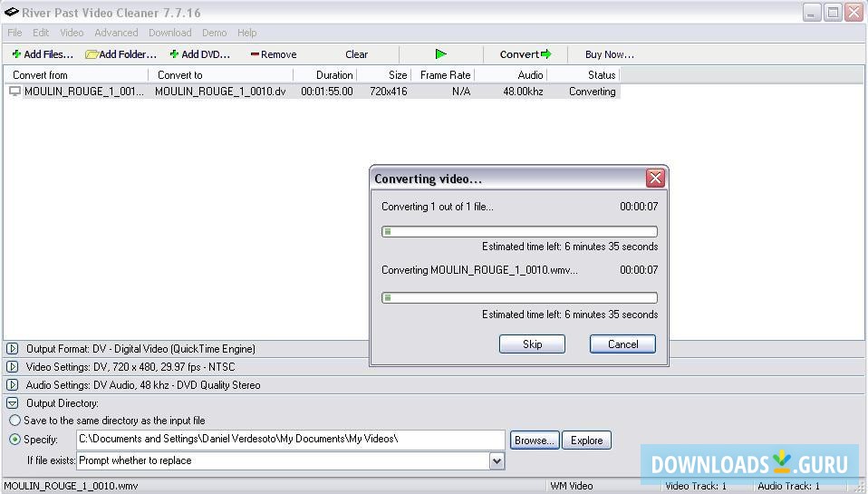
Task: Click the output directory path field
Action: click(290, 440)
